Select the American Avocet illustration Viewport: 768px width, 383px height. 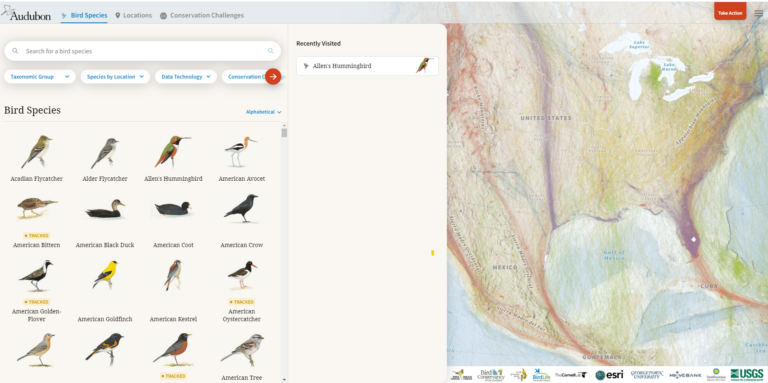pyautogui.click(x=241, y=151)
